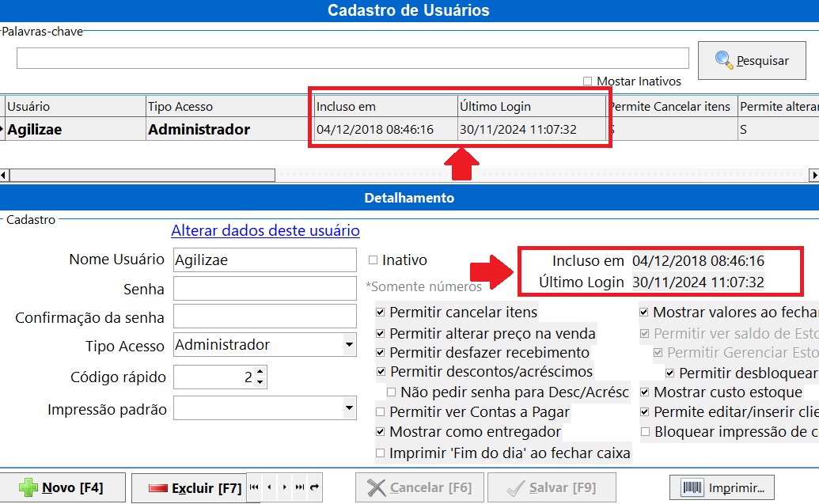Enable Permitir ver Contas a Pagar

pos(381,412)
